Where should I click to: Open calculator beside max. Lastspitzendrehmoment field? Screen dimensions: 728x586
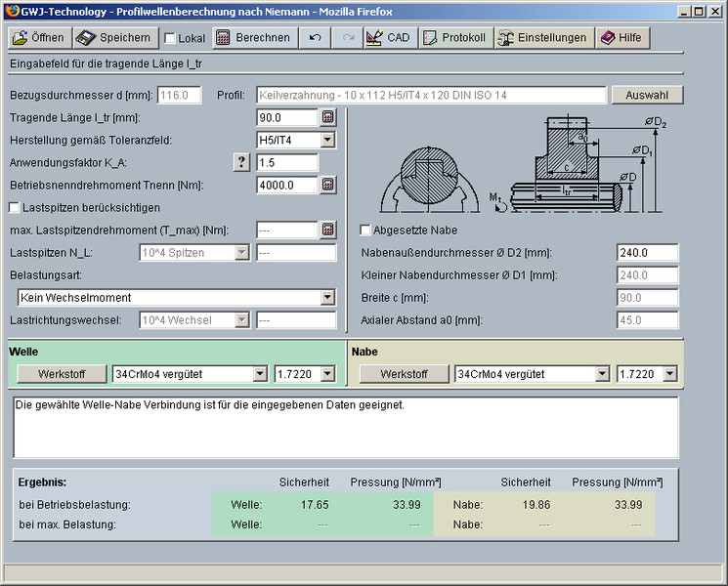328,230
